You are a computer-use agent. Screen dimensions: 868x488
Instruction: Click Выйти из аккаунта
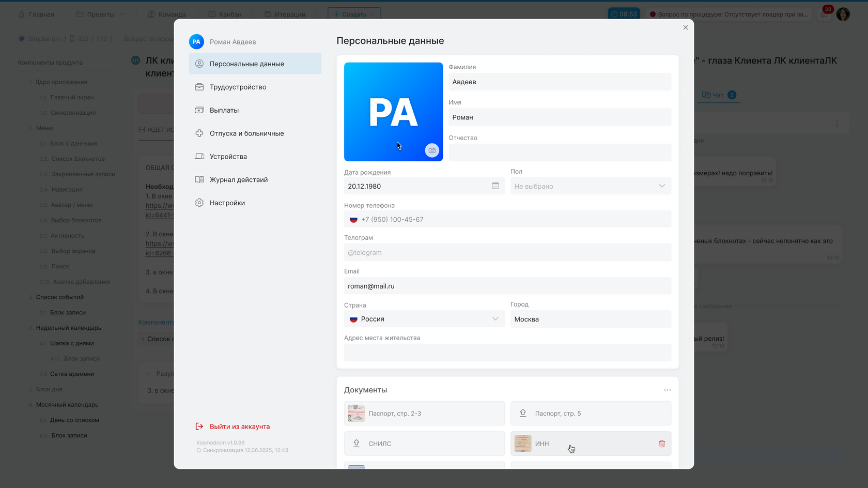point(240,426)
